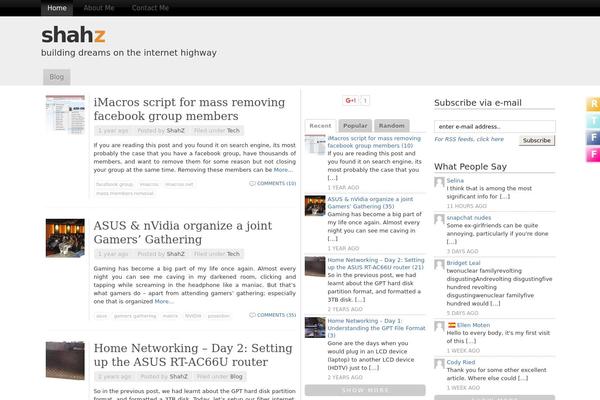Click Gamers' Gathering post thumbnail in main column
Viewport: 600px width, 400px height.
(65, 238)
